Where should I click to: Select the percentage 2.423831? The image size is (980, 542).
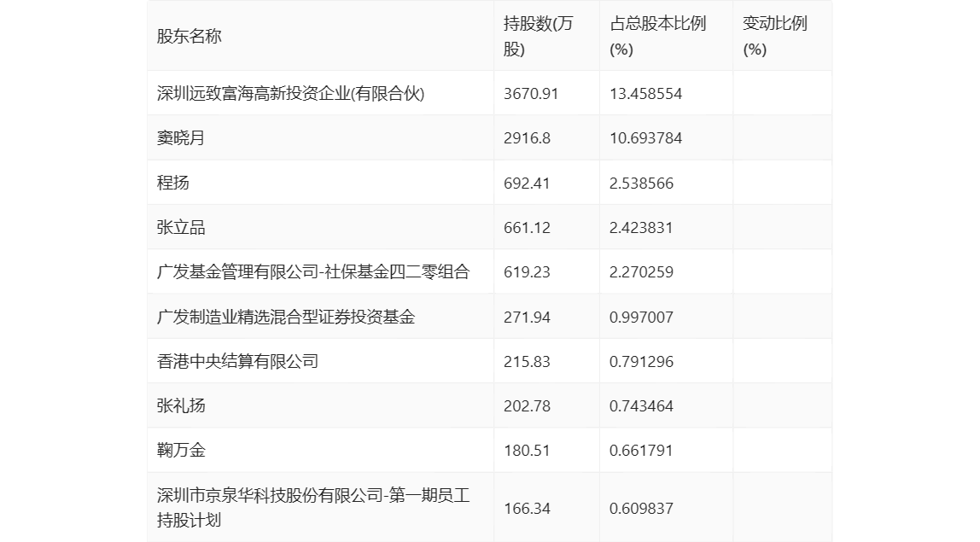641,228
